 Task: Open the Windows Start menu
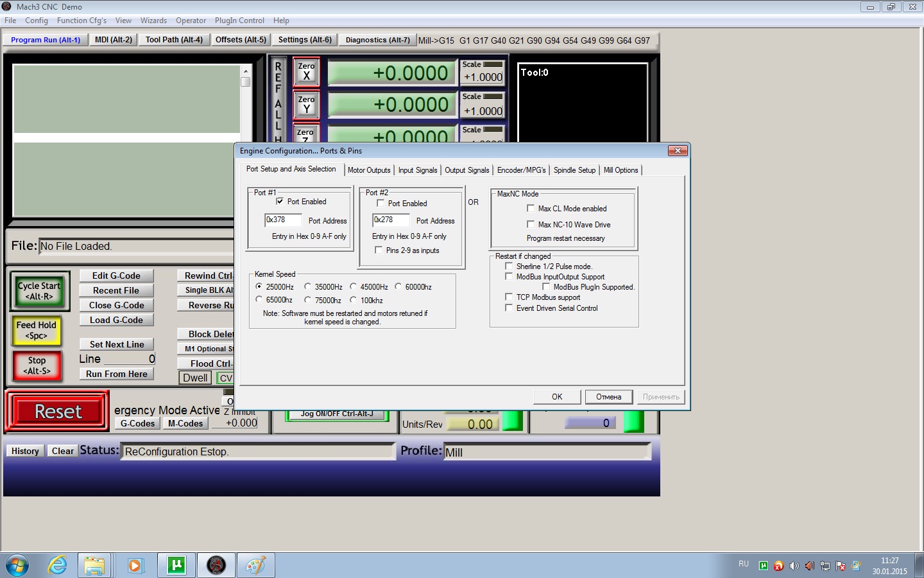pos(17,565)
